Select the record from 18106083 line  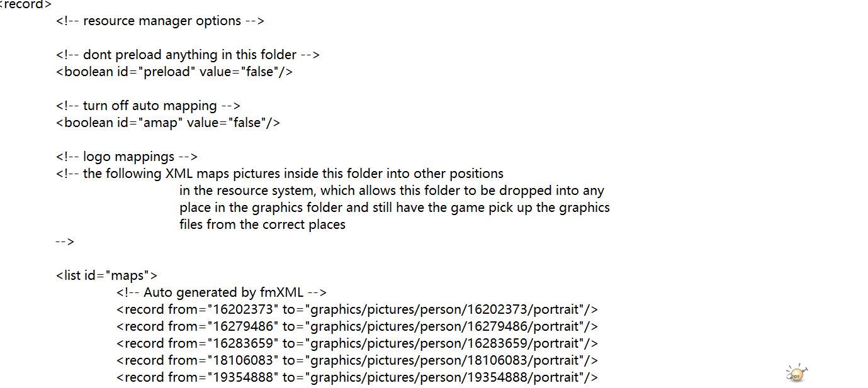coord(357,360)
